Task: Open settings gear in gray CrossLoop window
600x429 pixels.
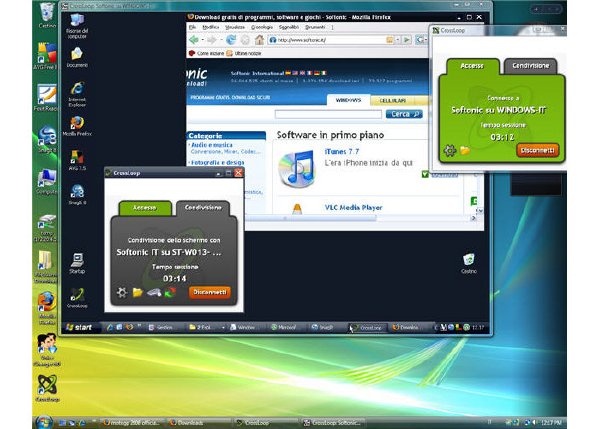Action: click(x=122, y=292)
